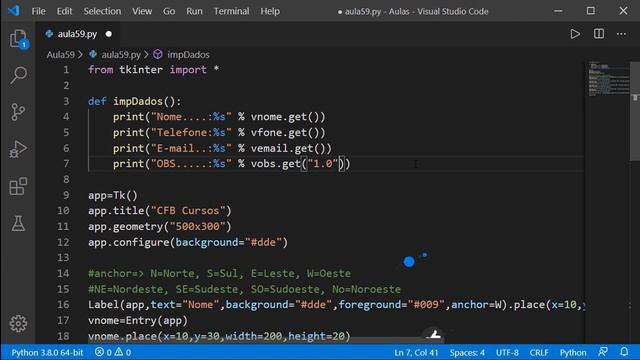
Task: Click the impDados symbol icon in breadcrumb
Action: click(x=158, y=54)
